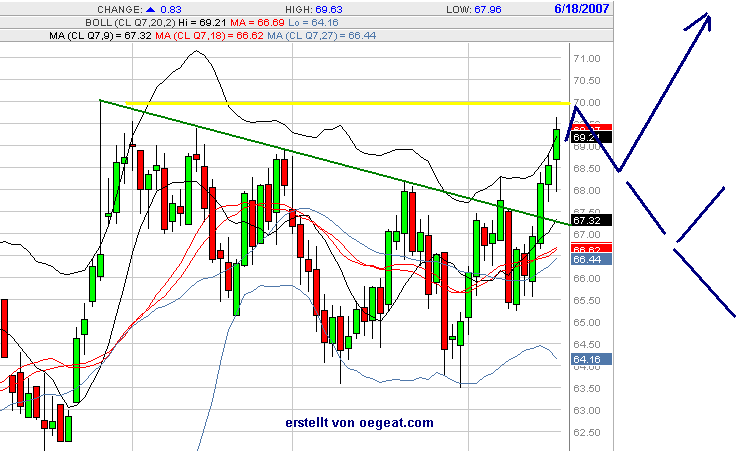
Task: Click the 66.00 price axis label
Action: tap(587, 279)
